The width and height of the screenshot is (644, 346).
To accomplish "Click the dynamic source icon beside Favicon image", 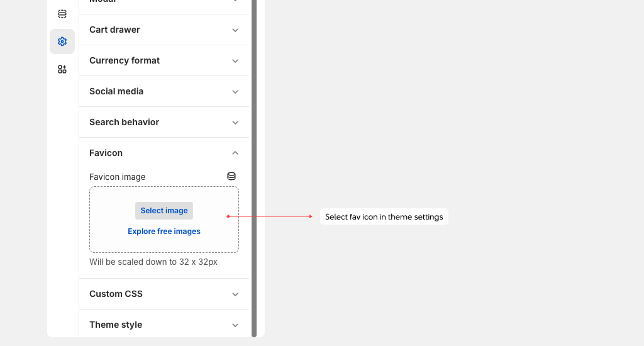I will point(231,177).
